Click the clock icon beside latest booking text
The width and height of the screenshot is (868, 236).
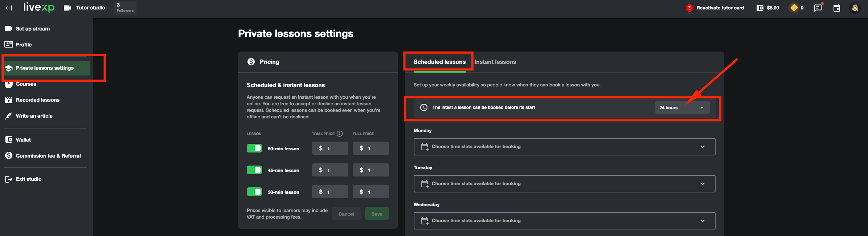[424, 107]
